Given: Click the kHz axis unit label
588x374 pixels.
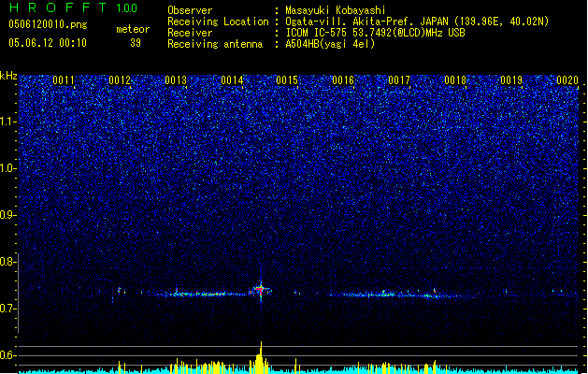Looking at the screenshot, I should point(8,76).
